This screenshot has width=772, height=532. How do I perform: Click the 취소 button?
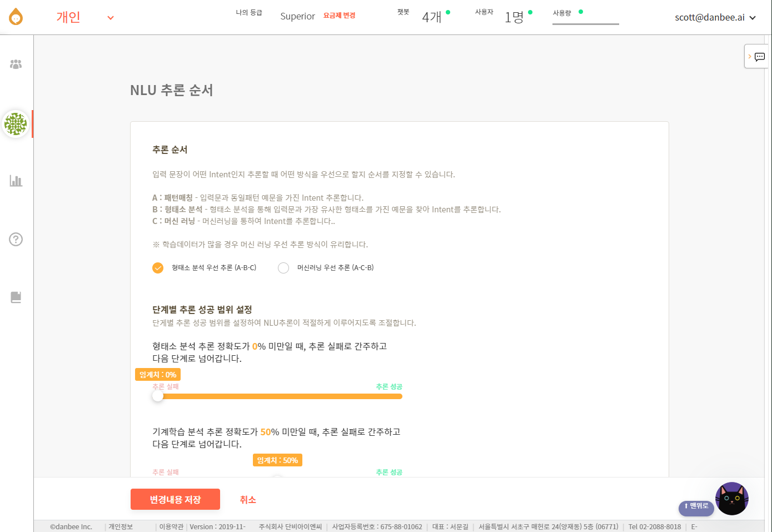[x=248, y=500]
